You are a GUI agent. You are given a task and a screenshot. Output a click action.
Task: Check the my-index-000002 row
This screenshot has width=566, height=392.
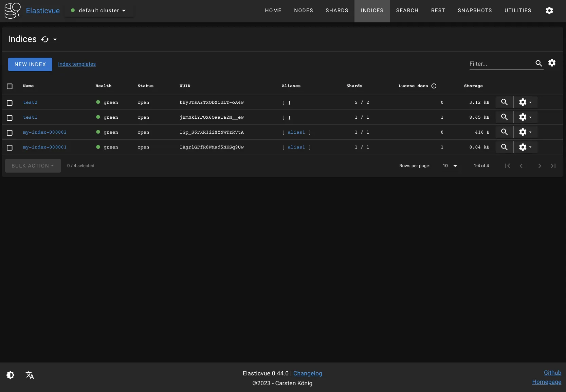pyautogui.click(x=10, y=133)
